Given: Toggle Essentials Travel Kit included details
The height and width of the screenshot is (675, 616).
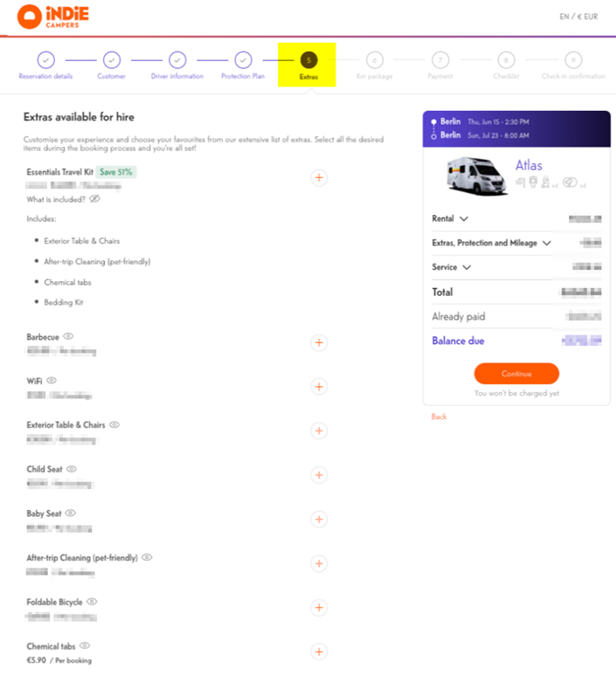Looking at the screenshot, I should click(94, 199).
